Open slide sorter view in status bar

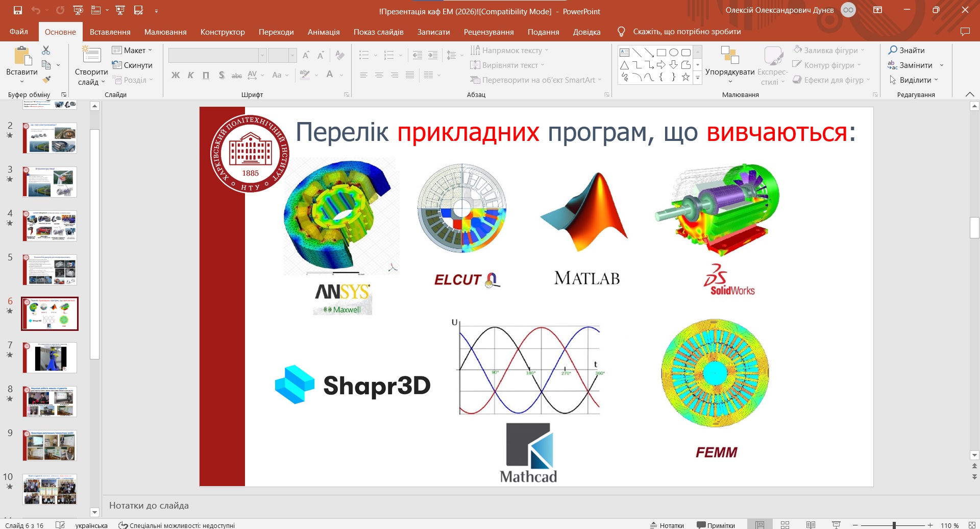pyautogui.click(x=785, y=525)
